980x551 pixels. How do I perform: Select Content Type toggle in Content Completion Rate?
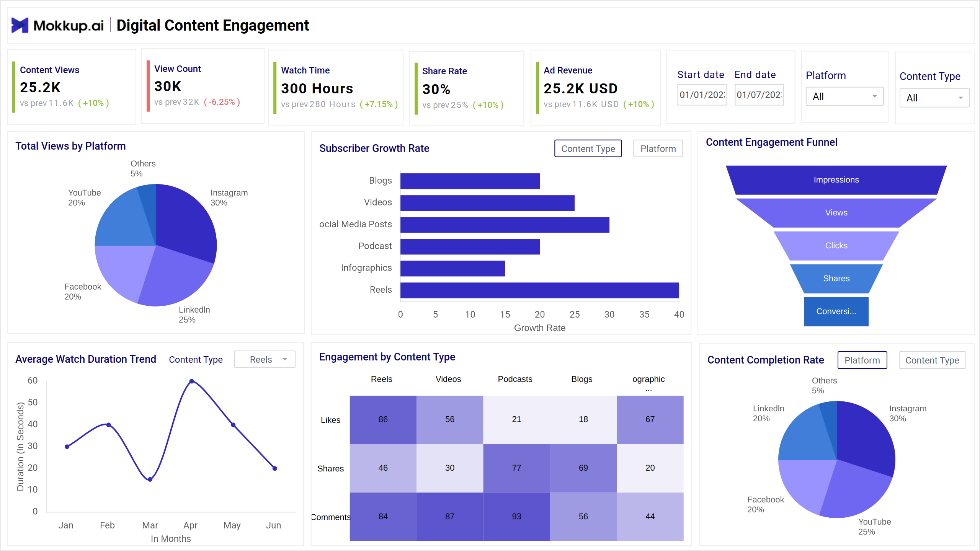932,360
